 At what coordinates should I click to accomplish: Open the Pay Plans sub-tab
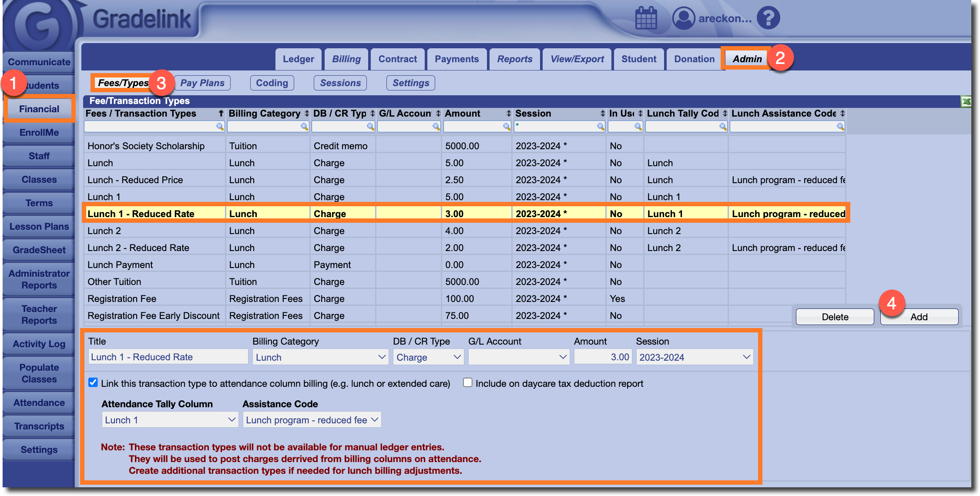click(x=202, y=83)
